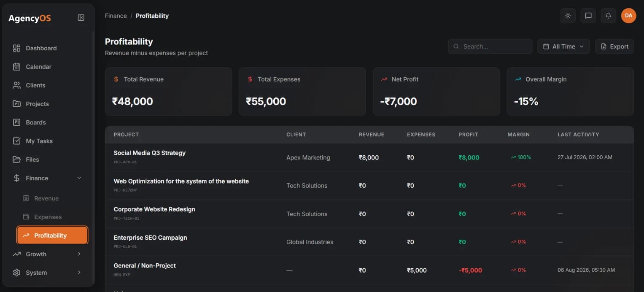Screen dimensions: 644x292
Task: Open Corporate Website Redesign project
Action: click(x=154, y=209)
